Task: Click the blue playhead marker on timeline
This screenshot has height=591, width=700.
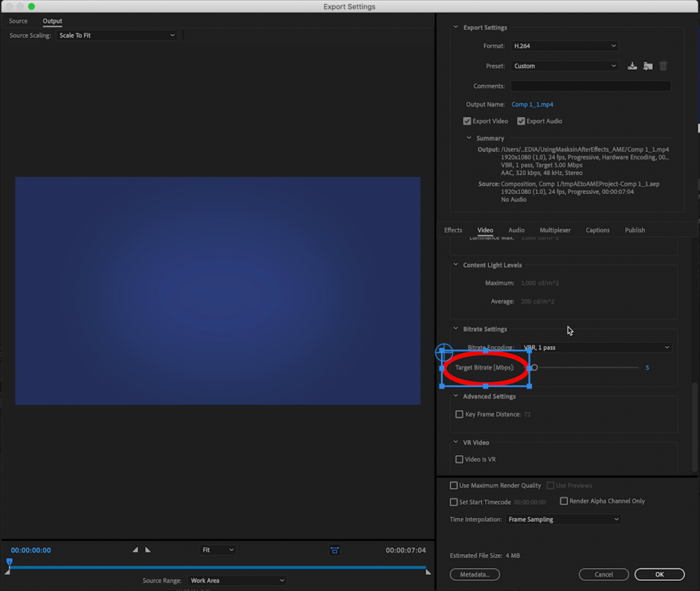Action: [x=9, y=562]
